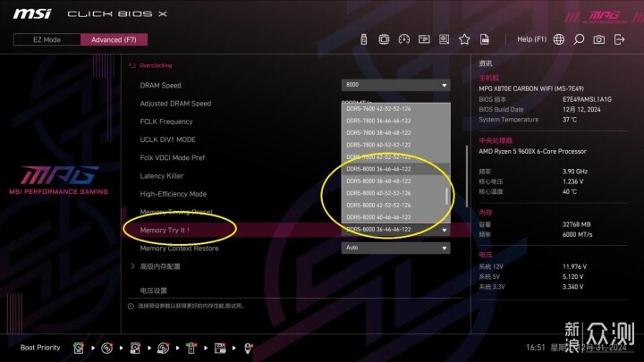644x362 pixels.
Task: Open the M-Flash USB drive icon
Action: 363,39
